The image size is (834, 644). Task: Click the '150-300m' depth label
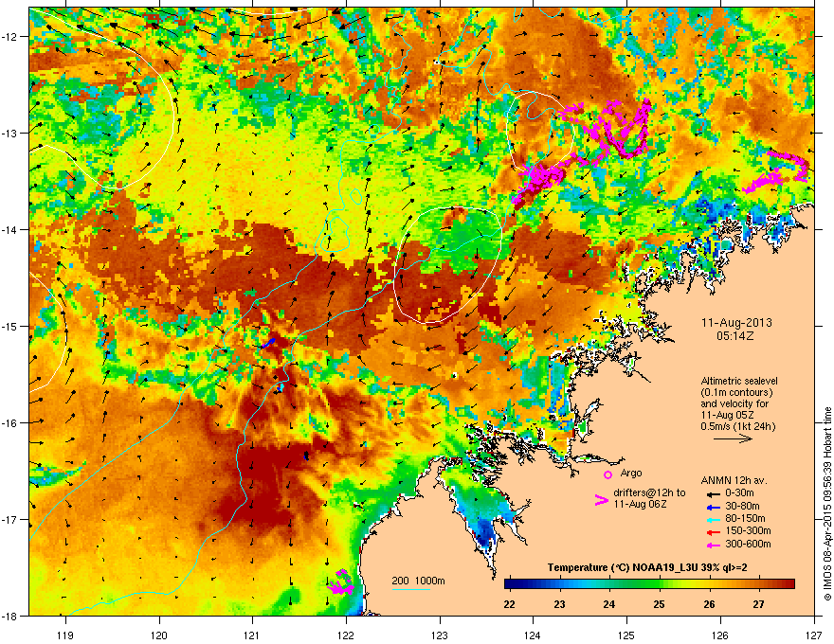(x=748, y=530)
